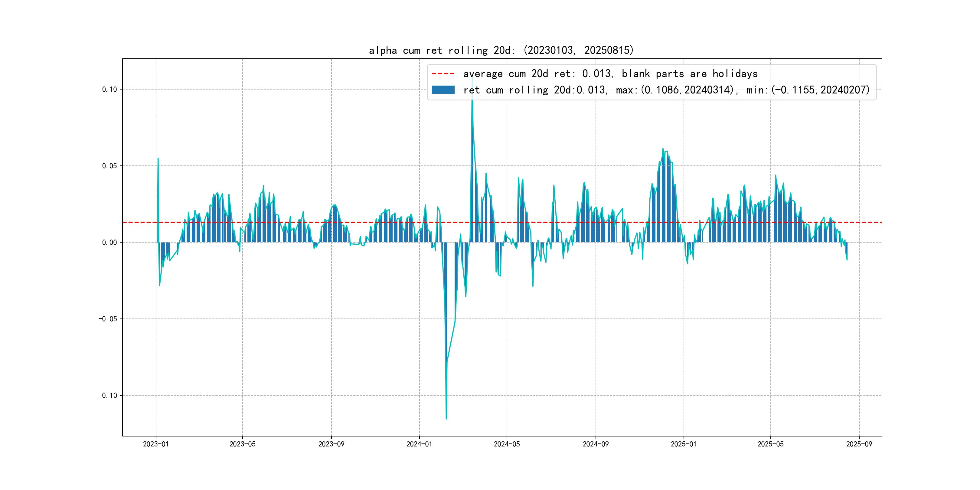Click the -0.10 y-axis tick label
980x490 pixels.
[x=108, y=395]
